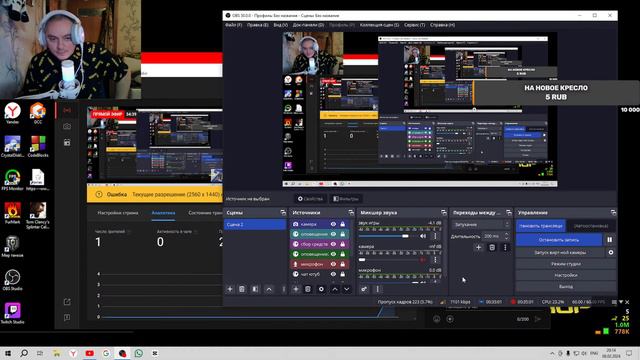Open scene filters icon in Сцены toolbar
This screenshot has width=640, height=360.
point(255,289)
